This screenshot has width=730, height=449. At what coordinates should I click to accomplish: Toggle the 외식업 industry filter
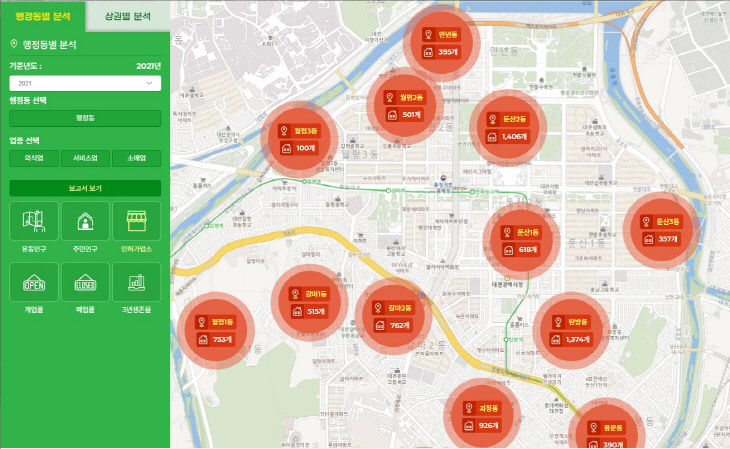pos(33,158)
